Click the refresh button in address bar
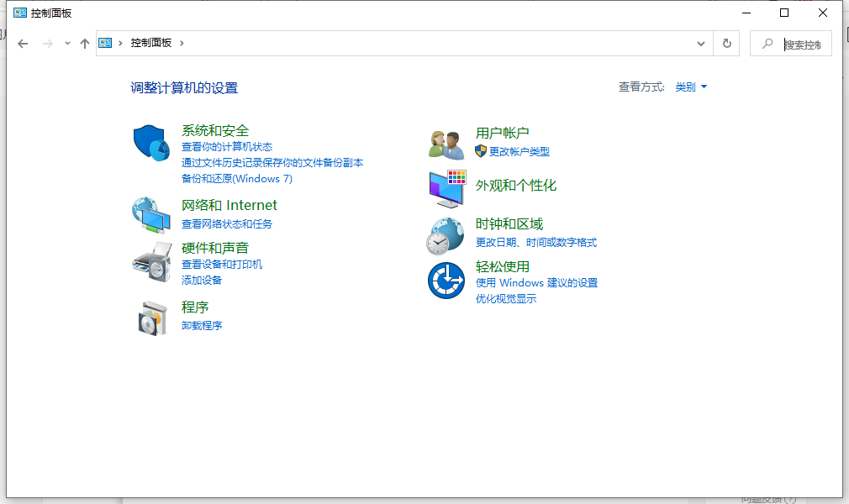This screenshot has width=849, height=504. click(725, 43)
